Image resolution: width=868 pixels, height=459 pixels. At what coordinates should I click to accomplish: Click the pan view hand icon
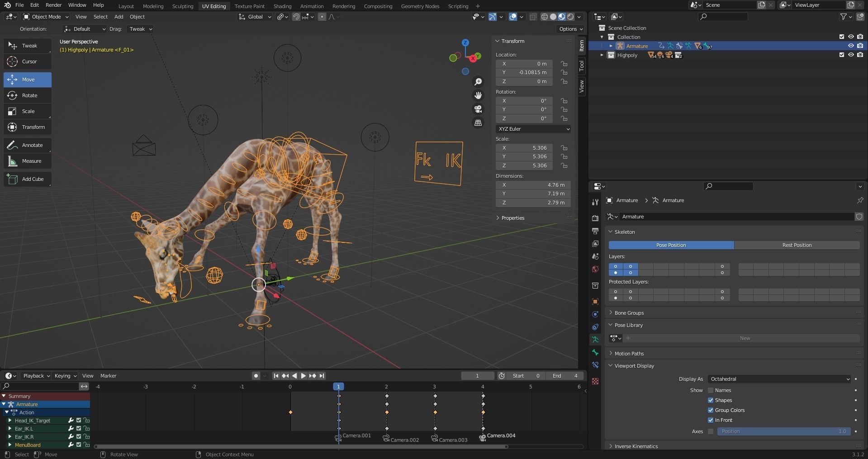[478, 95]
